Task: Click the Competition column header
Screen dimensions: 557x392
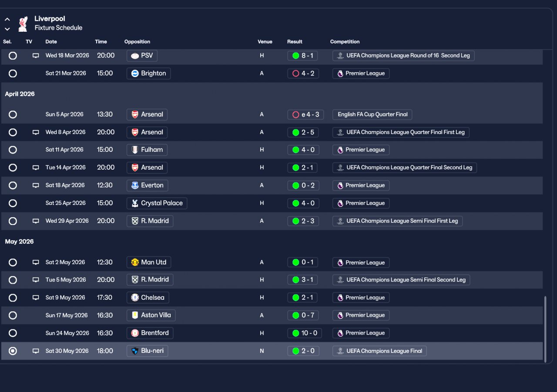Action: coord(345,42)
